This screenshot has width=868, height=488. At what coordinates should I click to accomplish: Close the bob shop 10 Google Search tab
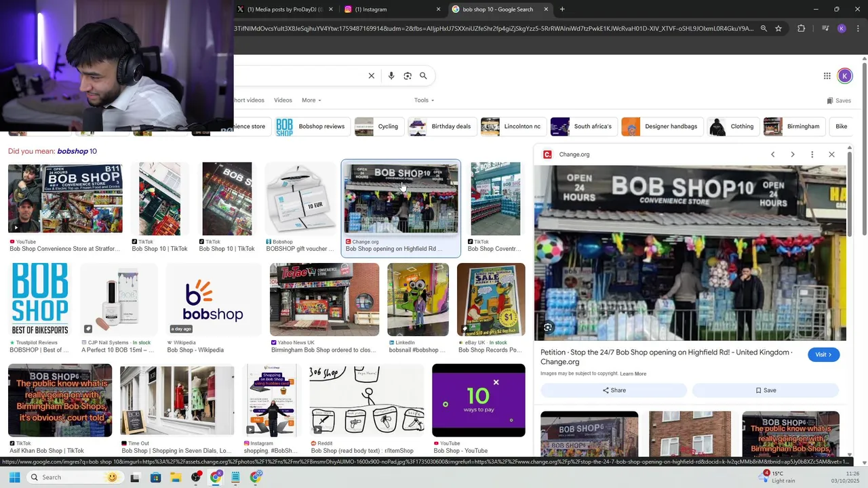(x=546, y=9)
